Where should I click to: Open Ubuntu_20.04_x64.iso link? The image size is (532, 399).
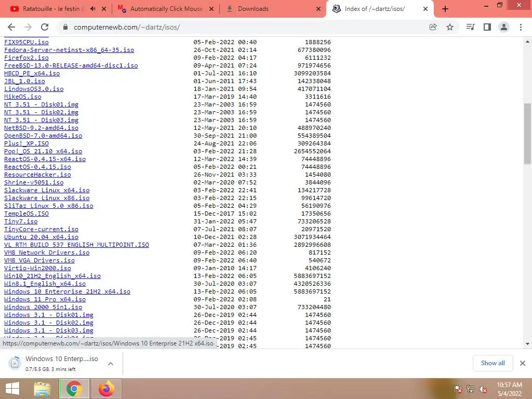point(41,237)
